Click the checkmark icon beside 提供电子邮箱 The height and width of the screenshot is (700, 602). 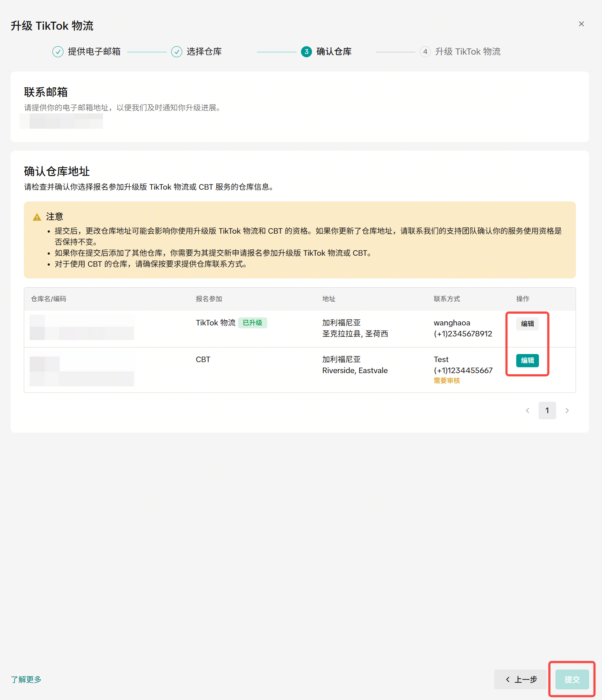58,52
